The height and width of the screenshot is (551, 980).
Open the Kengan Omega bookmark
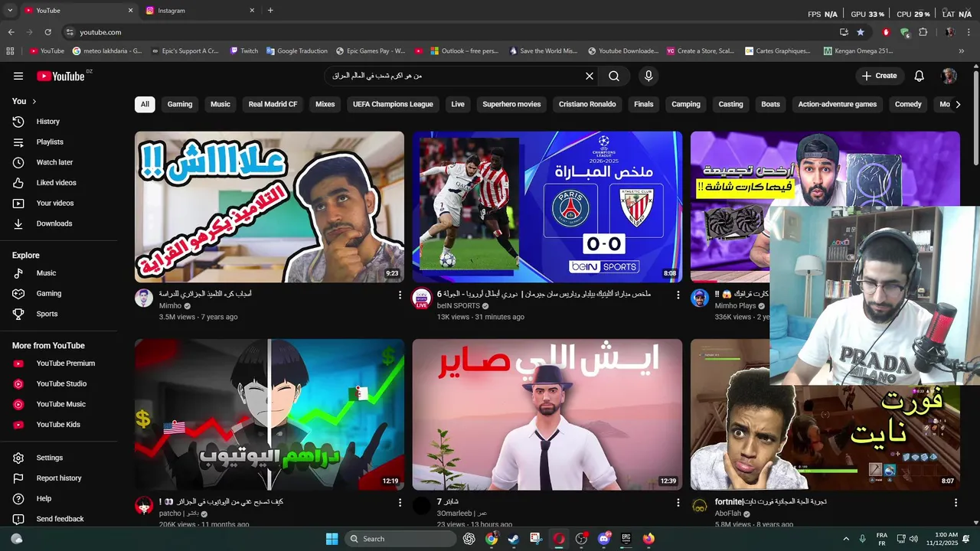point(857,51)
